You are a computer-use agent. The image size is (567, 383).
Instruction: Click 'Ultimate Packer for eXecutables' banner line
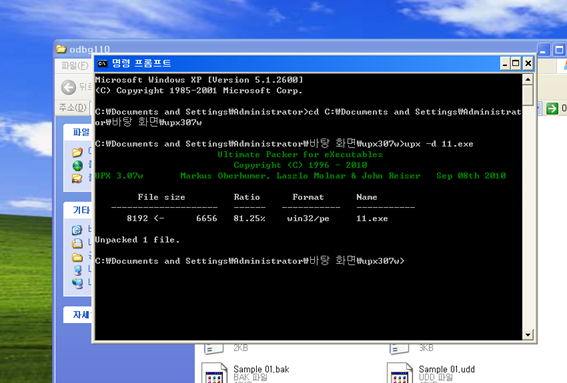click(300, 154)
